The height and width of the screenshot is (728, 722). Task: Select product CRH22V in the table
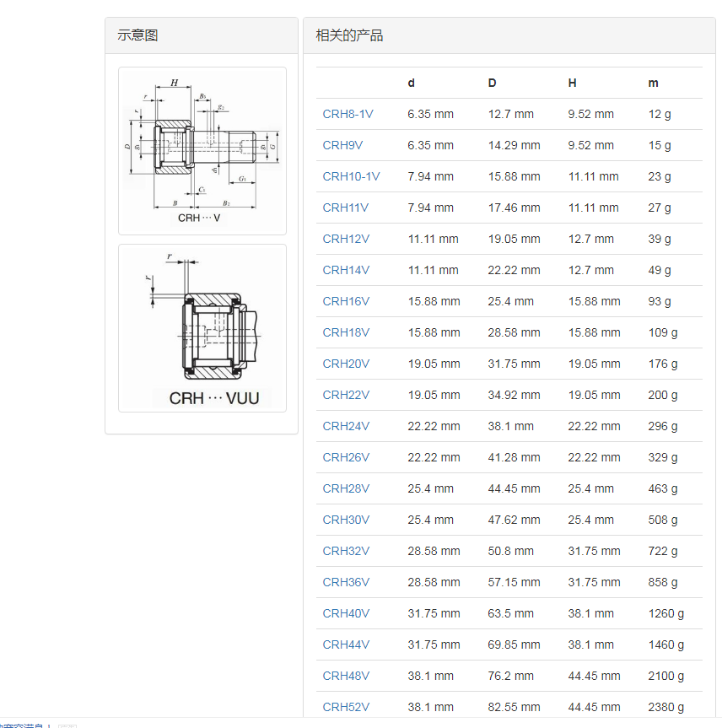[346, 395]
